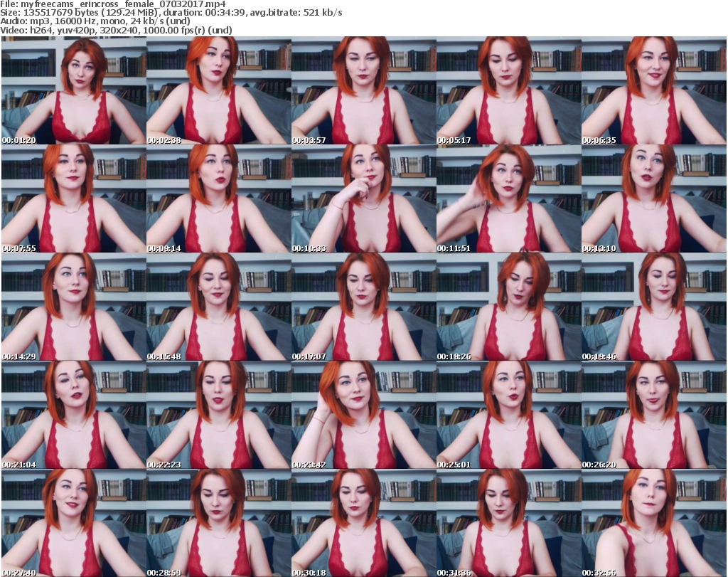728x577 pixels.
Task: Select the thumbnail stamped 00:02:38
Action: tap(219, 90)
